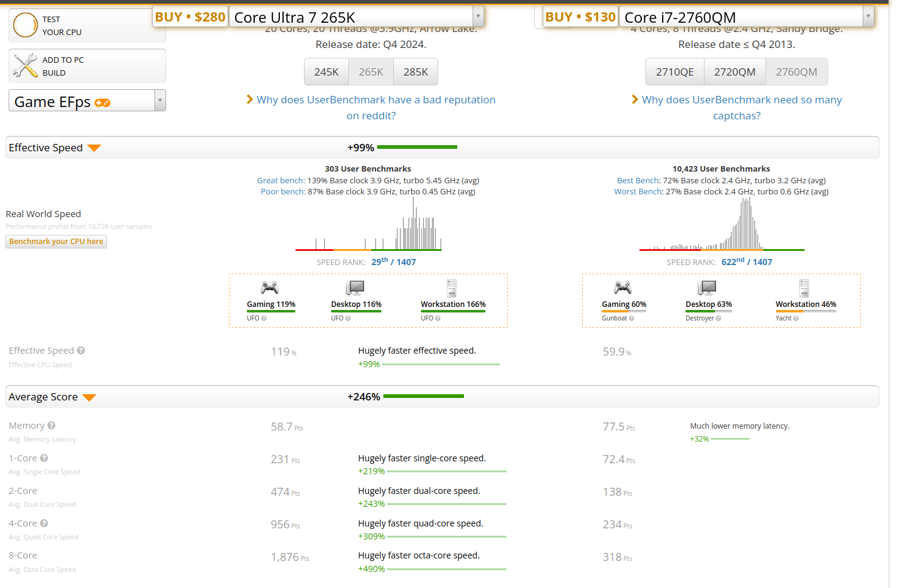The height and width of the screenshot is (588, 915).
Task: Click the help icon next to Memory
Action: (x=52, y=426)
